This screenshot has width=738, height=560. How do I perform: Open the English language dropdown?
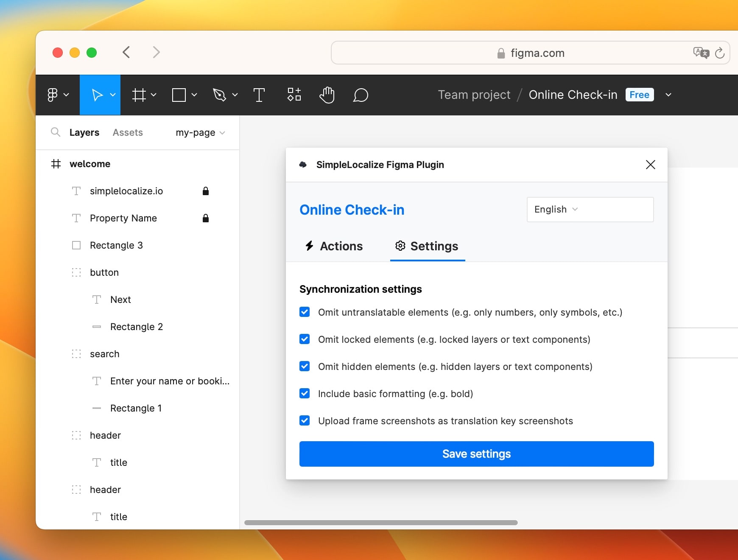[590, 210]
